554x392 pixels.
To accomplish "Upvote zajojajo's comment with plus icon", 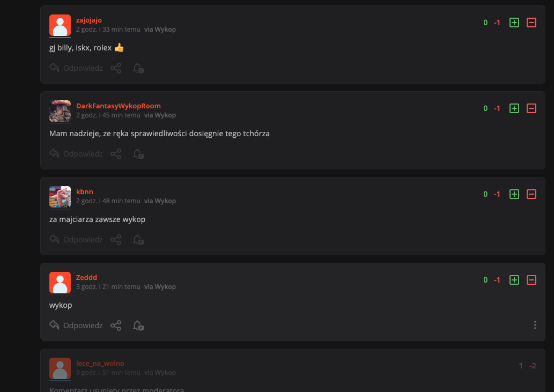I will pos(514,23).
